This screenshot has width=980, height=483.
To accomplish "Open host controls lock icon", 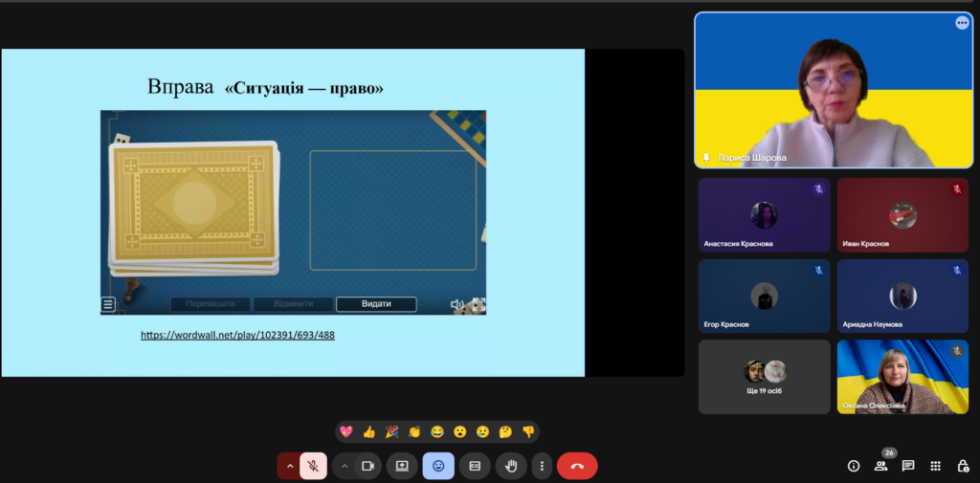I will pos(963,466).
